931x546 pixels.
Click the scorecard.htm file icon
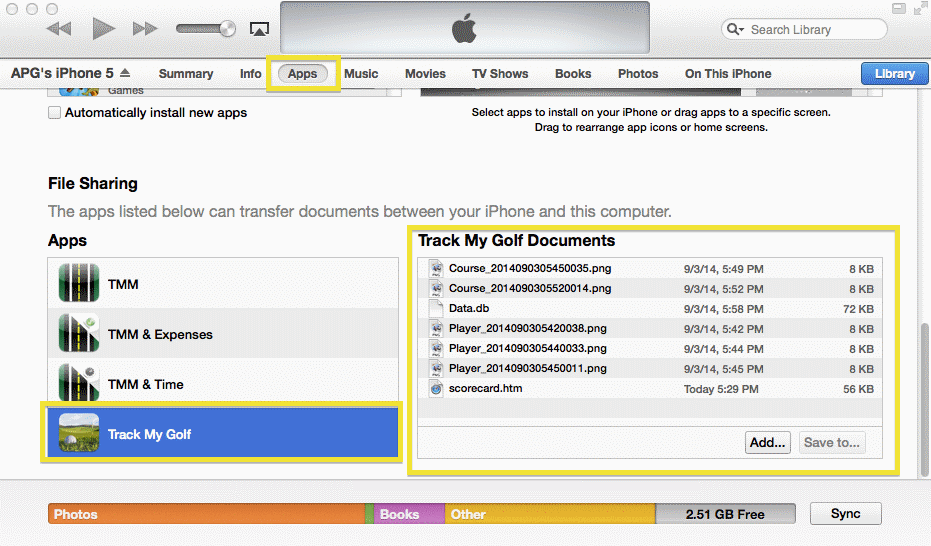(x=436, y=389)
